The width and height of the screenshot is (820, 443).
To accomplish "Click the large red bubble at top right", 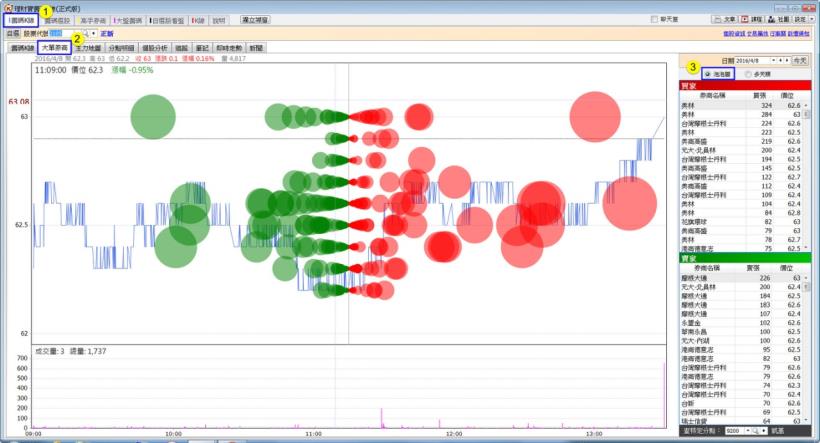I will click(x=595, y=117).
